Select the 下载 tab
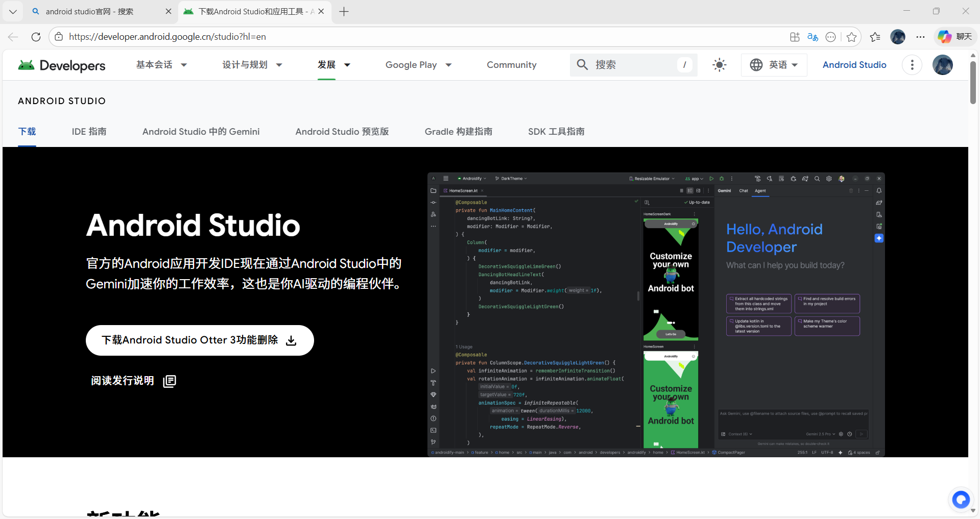980x519 pixels. [27, 132]
